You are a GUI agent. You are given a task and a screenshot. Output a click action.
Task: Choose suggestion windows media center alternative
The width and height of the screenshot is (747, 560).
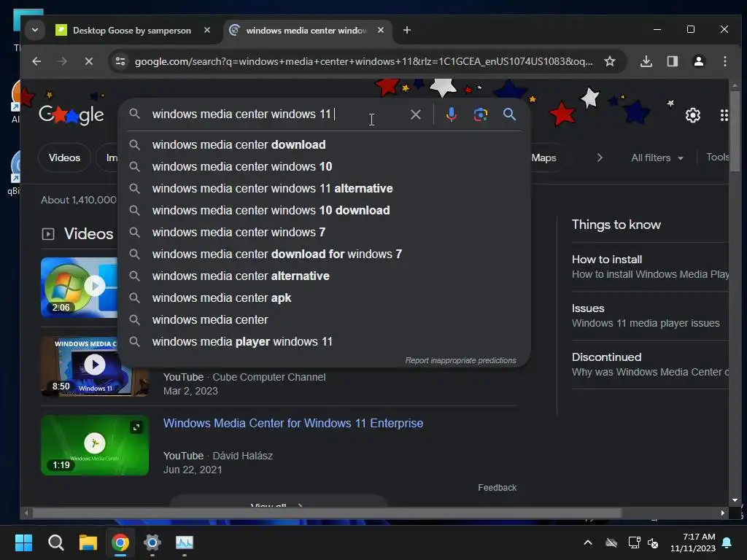click(324, 276)
